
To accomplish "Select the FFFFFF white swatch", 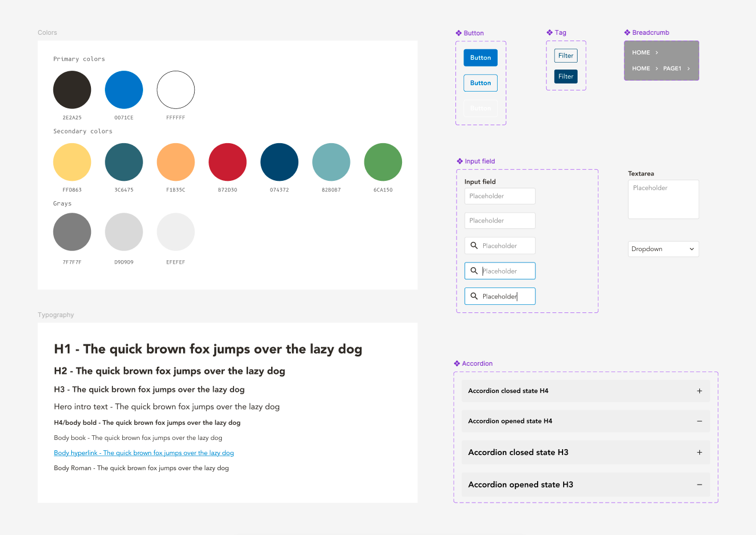I will (x=176, y=90).
